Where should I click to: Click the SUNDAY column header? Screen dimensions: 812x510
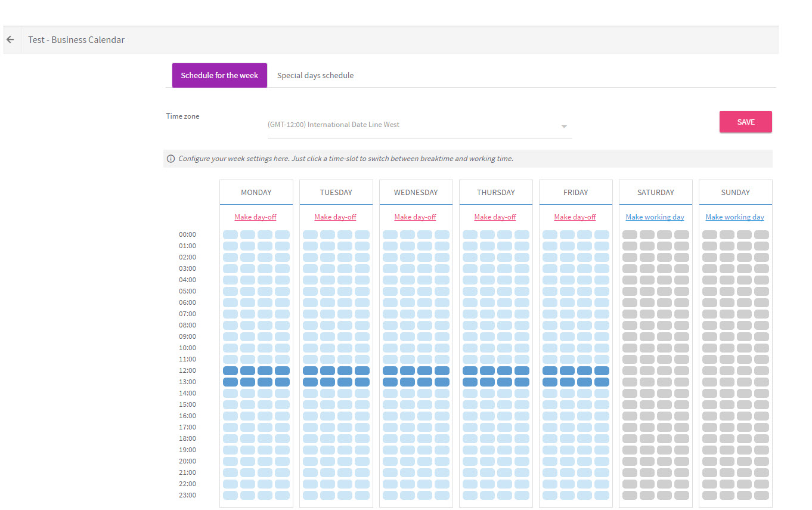pos(736,193)
